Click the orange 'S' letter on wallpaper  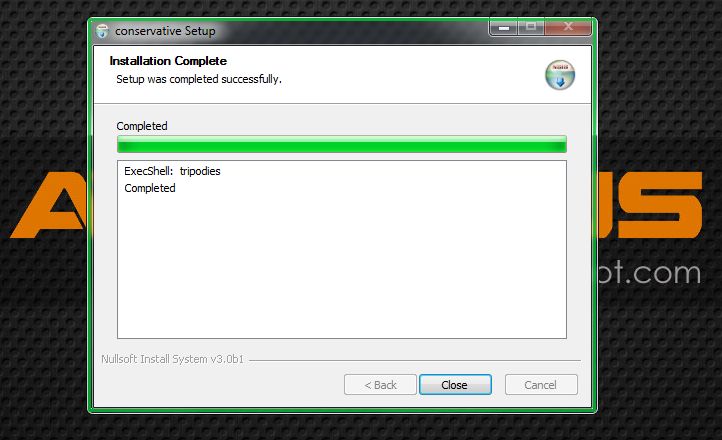[x=660, y=205]
